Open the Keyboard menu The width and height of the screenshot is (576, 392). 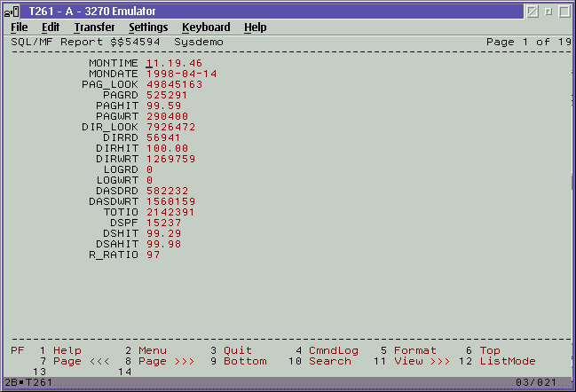click(x=206, y=27)
